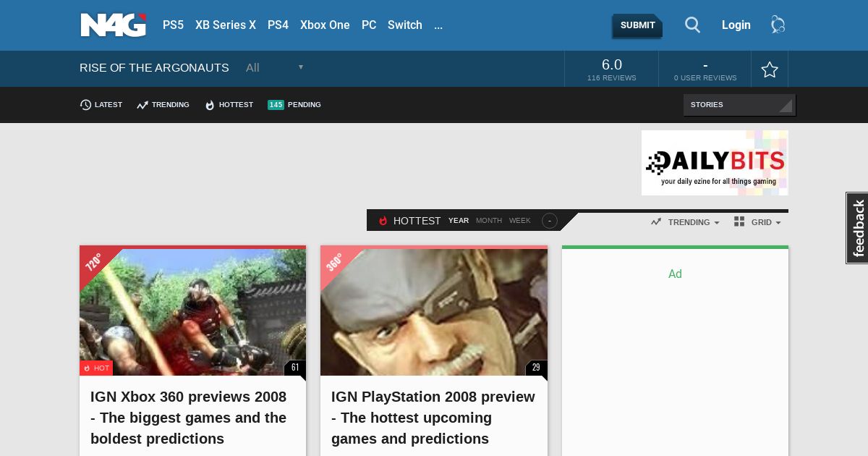Open the All platform filter dropdown
Image resolution: width=868 pixels, height=456 pixels.
[x=275, y=68]
